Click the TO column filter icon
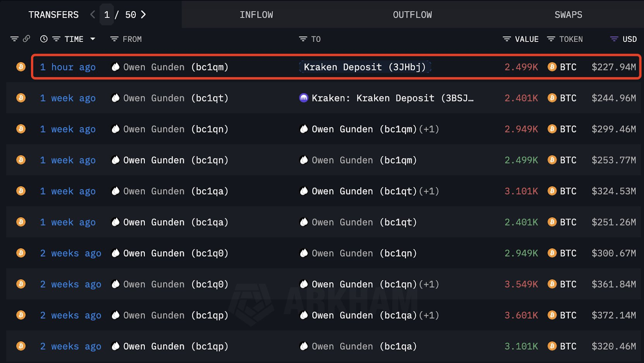 tap(303, 39)
